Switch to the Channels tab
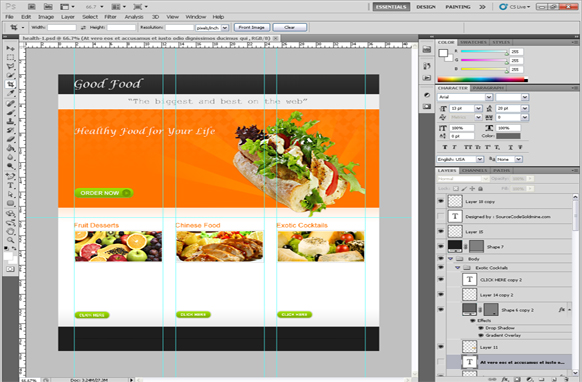This screenshot has width=582, height=382. pyautogui.click(x=475, y=170)
